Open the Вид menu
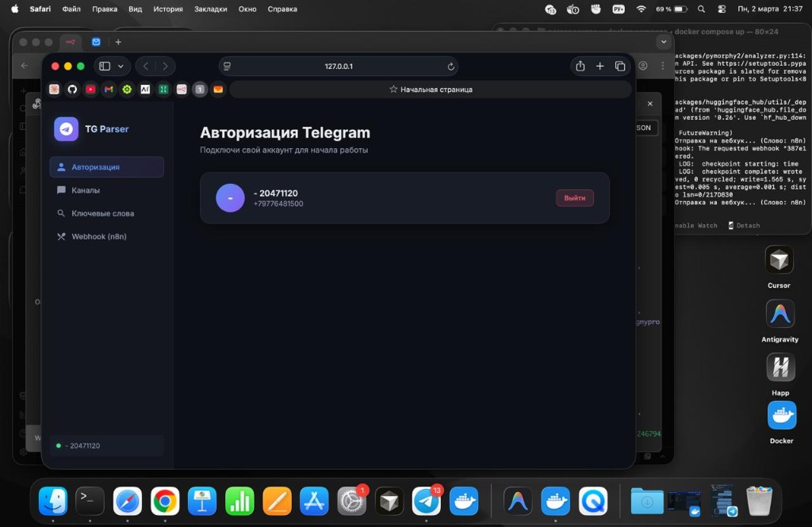Image resolution: width=812 pixels, height=527 pixels. pyautogui.click(x=135, y=9)
